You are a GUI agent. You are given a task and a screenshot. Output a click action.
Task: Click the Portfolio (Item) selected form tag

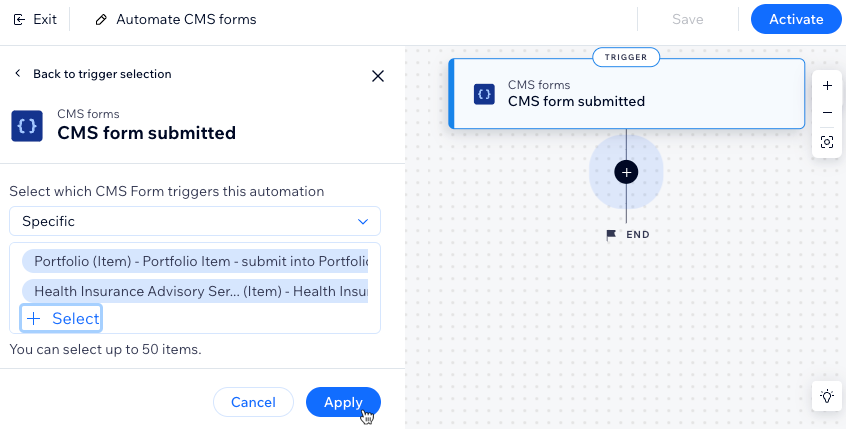195,261
